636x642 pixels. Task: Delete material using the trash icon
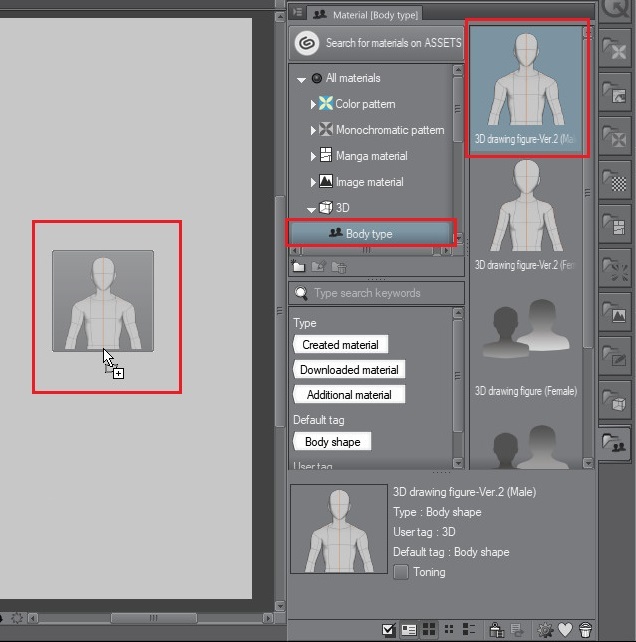[x=586, y=630]
